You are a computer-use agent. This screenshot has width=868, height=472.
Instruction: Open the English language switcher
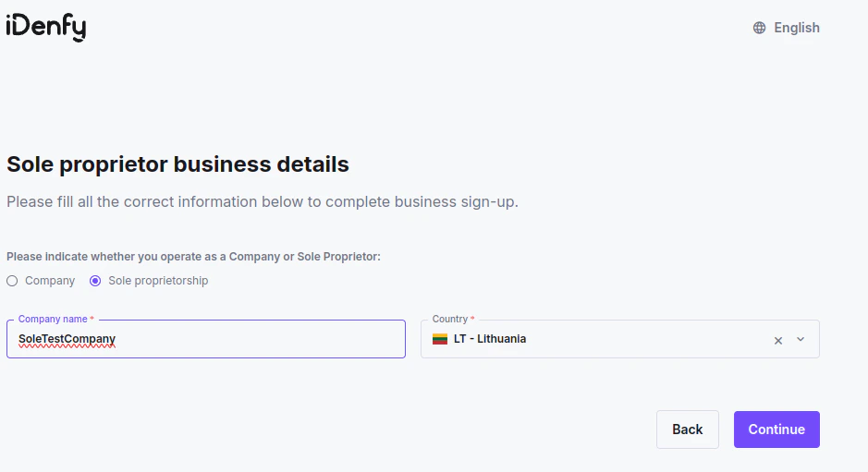pos(796,28)
